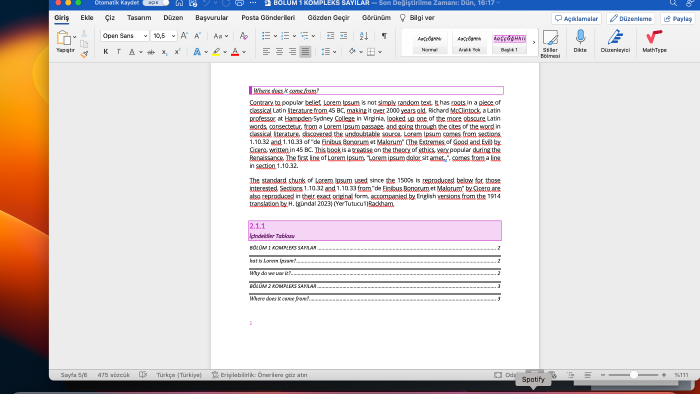This screenshot has width=700, height=394.
Task: Open the underline style dropdown arrow
Action: click(x=141, y=52)
